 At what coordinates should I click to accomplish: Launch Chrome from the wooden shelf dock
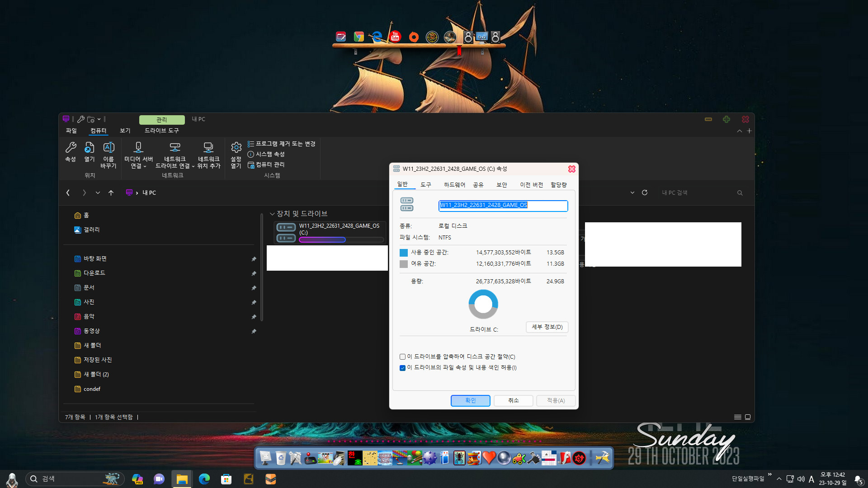point(359,37)
